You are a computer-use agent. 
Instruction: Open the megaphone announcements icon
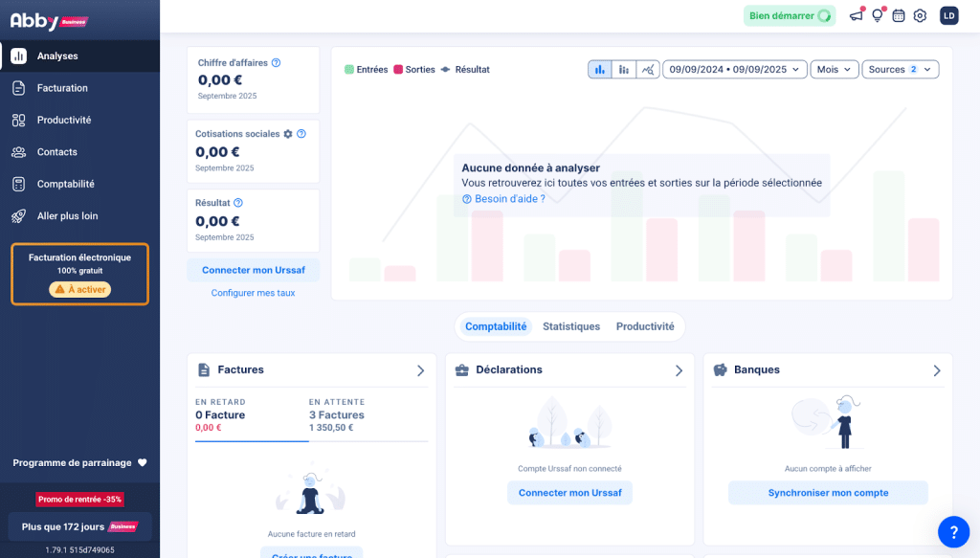[856, 15]
